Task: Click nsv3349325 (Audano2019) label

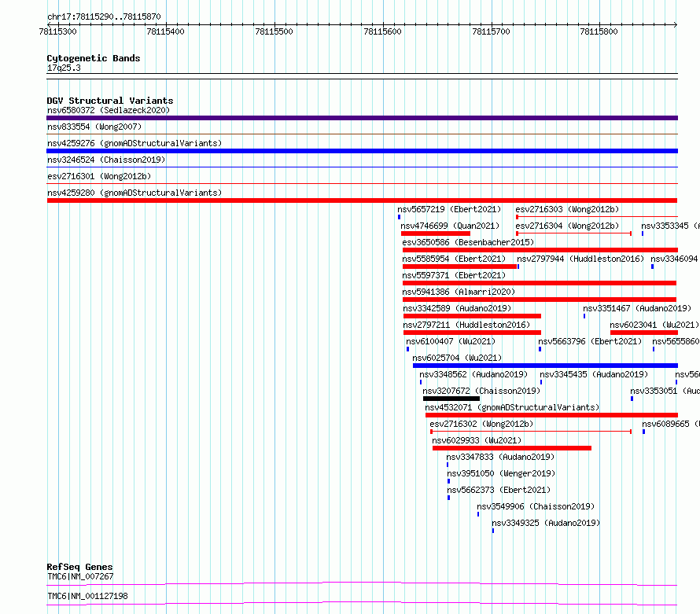Action: pos(546,523)
